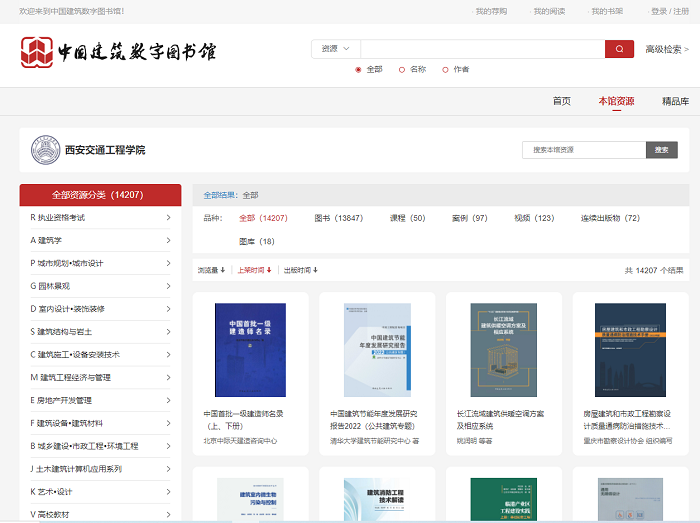Sort by 浏览量 arrow
700x523 pixels.
pos(222,270)
